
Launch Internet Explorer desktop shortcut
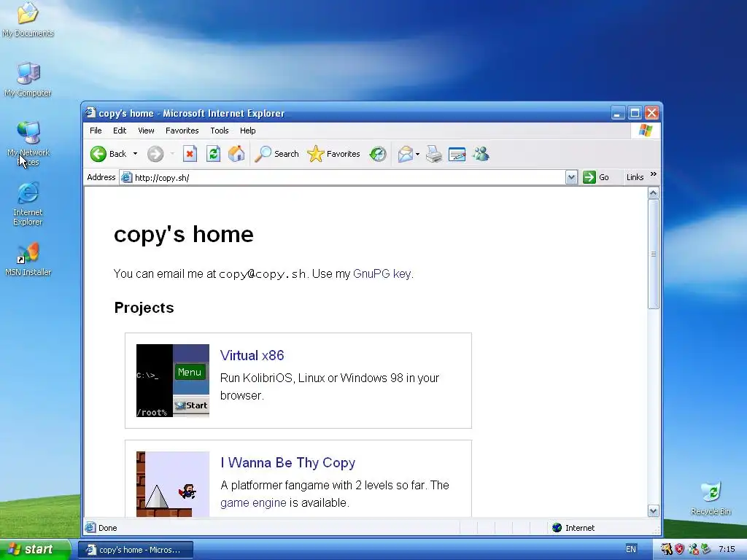pos(28,204)
